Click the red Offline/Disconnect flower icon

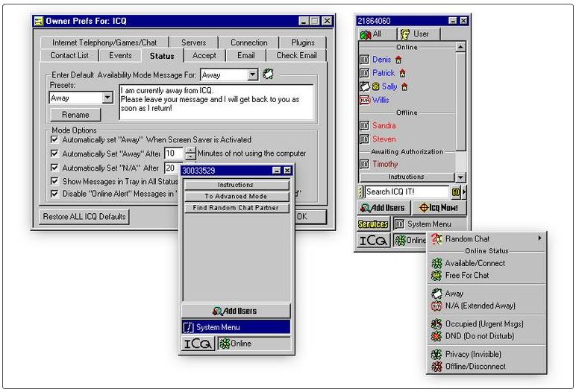click(436, 367)
